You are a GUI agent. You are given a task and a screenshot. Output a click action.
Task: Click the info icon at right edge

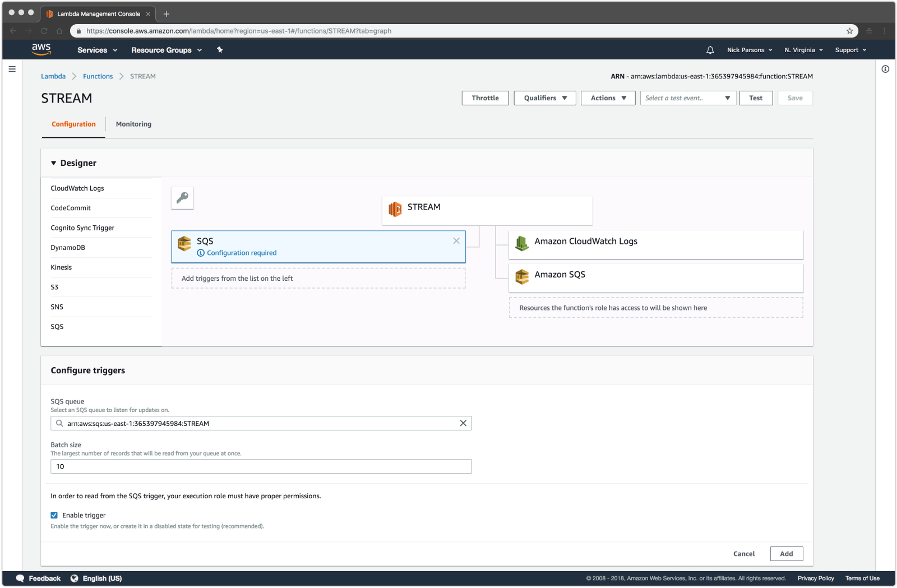(885, 69)
